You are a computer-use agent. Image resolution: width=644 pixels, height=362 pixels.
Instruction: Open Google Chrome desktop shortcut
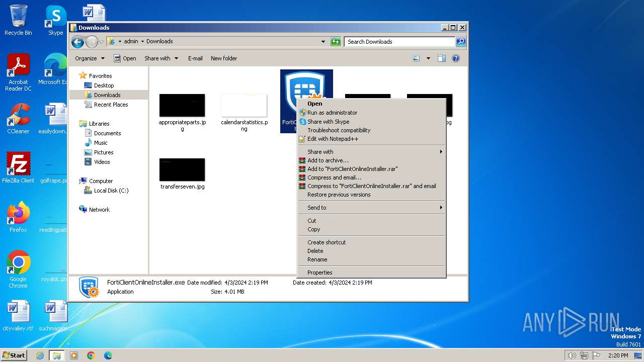(18, 269)
